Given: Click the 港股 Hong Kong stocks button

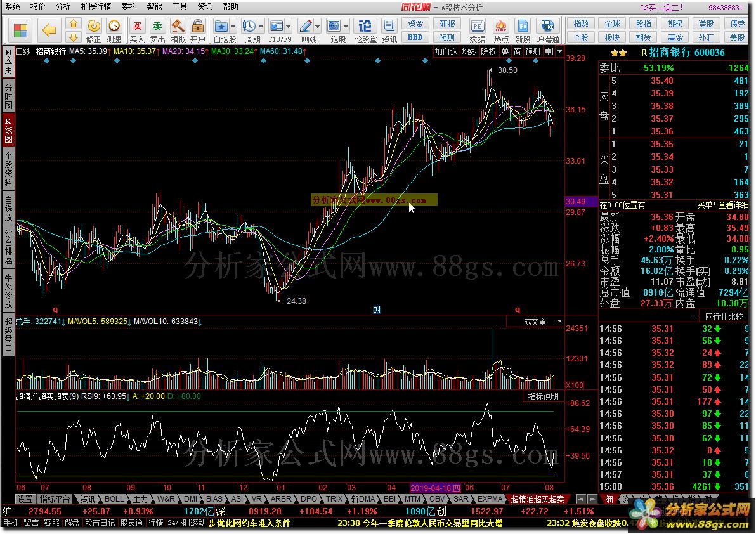Looking at the screenshot, I should point(706,23).
